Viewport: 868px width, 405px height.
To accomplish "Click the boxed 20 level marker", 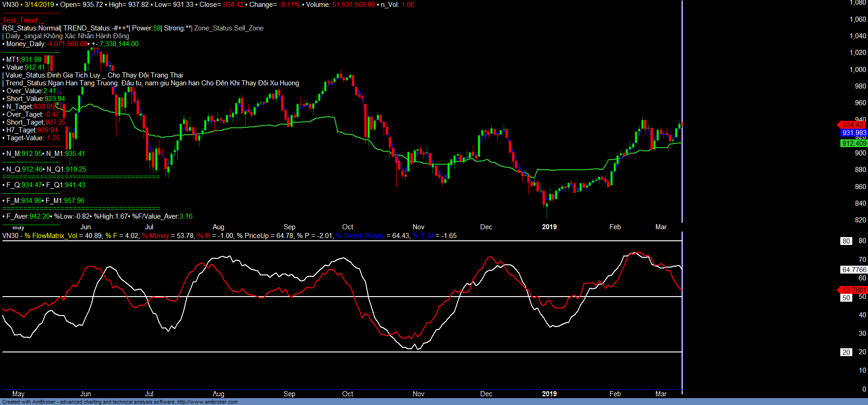I will [x=846, y=352].
